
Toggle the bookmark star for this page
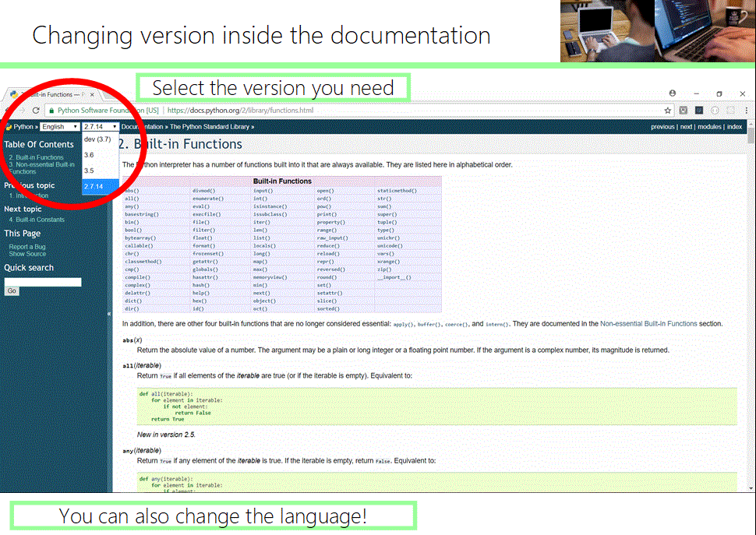[668, 110]
